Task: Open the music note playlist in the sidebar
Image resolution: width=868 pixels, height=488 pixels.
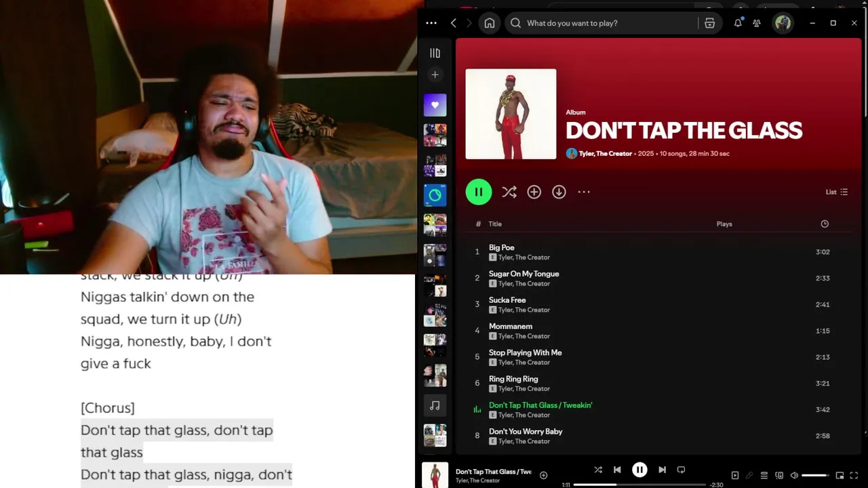Action: (x=435, y=405)
